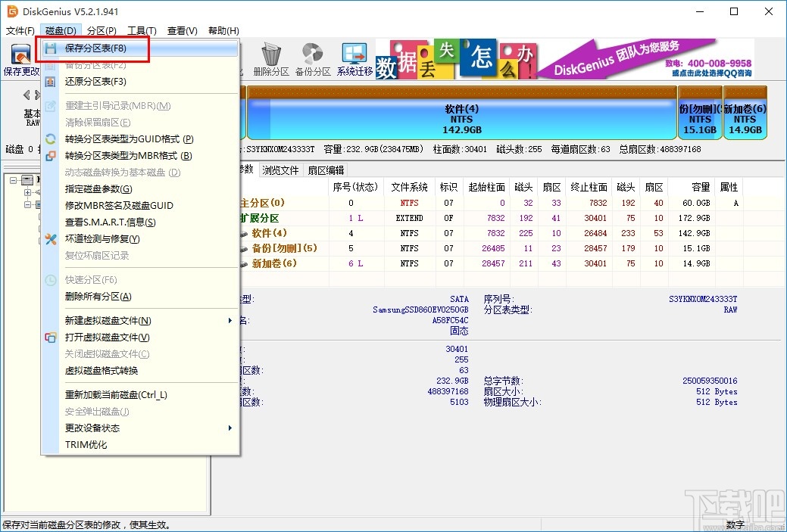
Task: Select the 备份[勿删](5) row in partition table
Action: click(x=284, y=248)
